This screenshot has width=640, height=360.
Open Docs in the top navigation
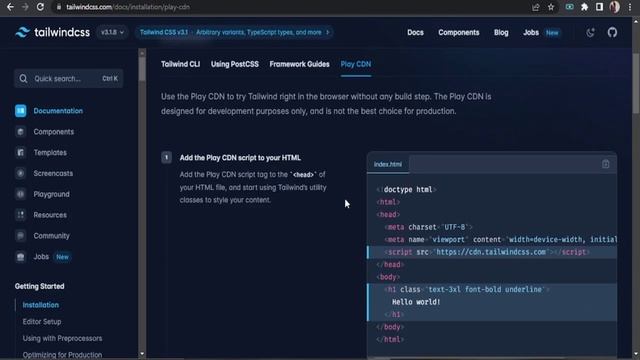pyautogui.click(x=415, y=33)
